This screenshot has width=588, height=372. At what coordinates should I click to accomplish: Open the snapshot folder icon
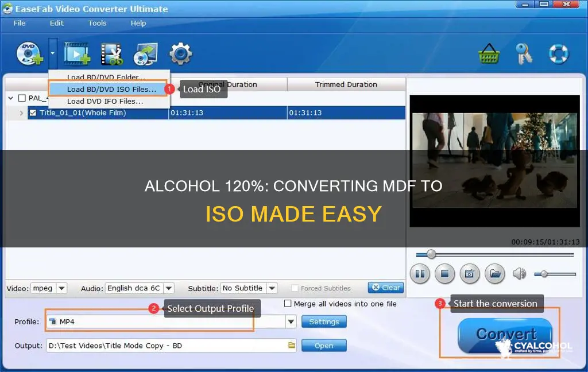tap(494, 273)
